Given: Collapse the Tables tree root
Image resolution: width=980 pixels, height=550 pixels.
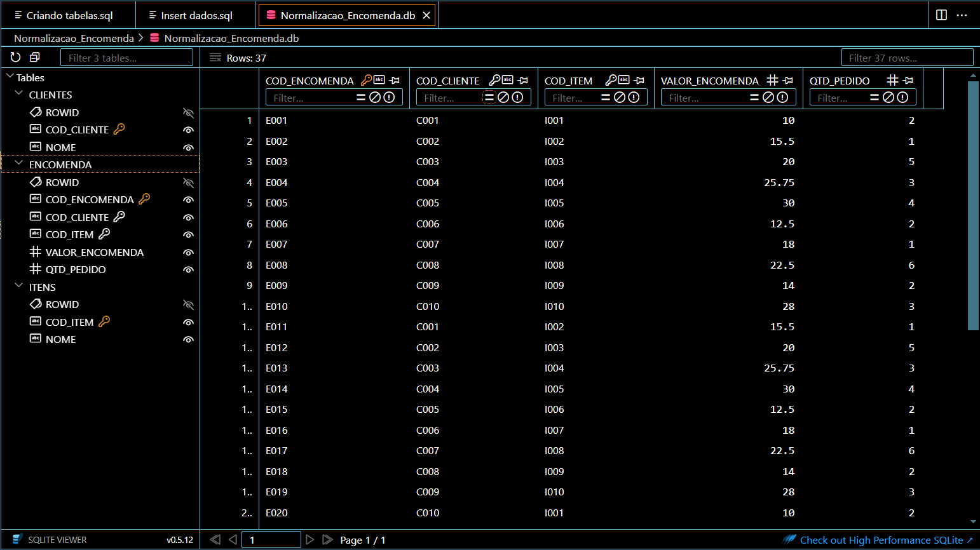Looking at the screenshot, I should click(10, 77).
